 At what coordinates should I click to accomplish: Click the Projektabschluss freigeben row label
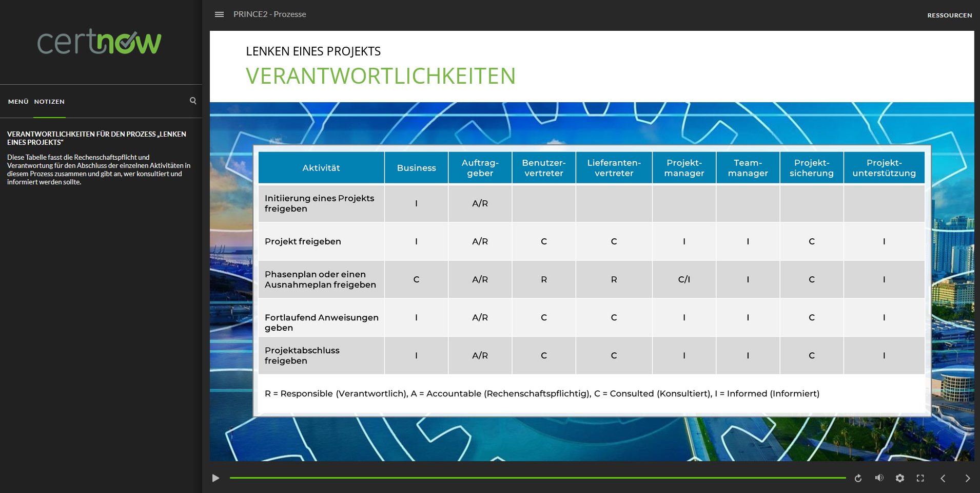pyautogui.click(x=302, y=355)
